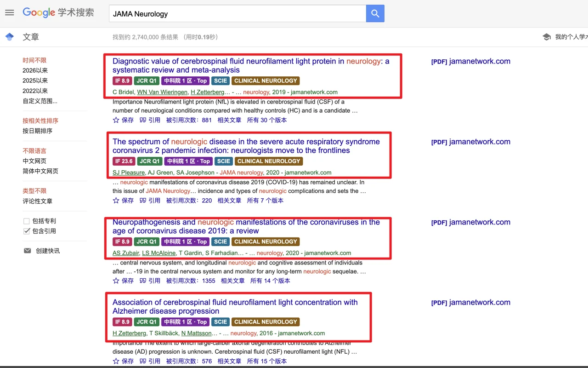The image size is (588, 368).
Task: Open first [PDF] jamanetwork.com link
Action: (471, 61)
